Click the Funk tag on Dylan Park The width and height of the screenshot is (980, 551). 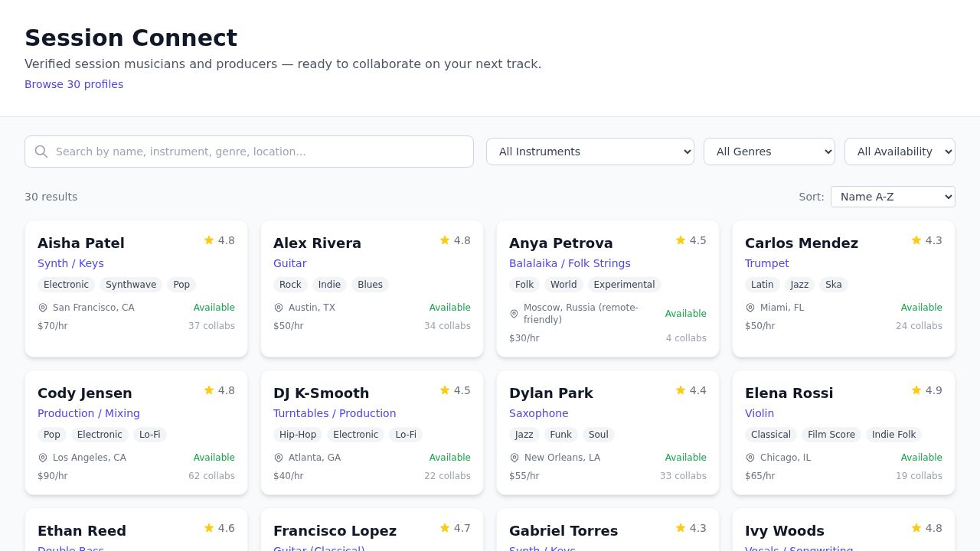[x=561, y=435]
